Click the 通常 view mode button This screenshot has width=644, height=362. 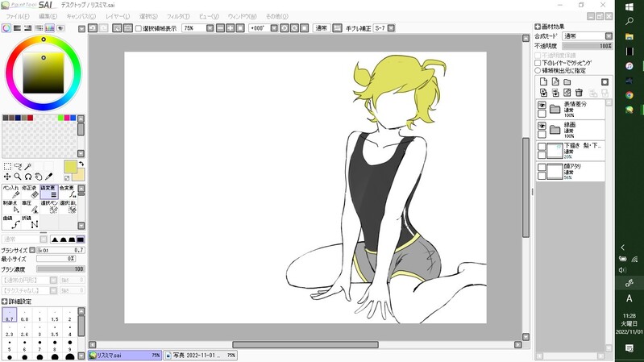tap(321, 28)
